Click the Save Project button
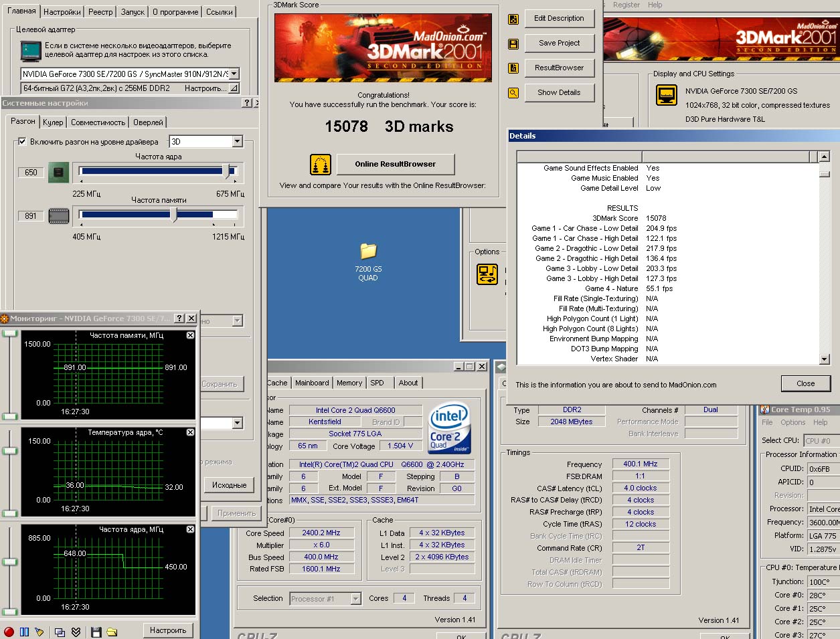The width and height of the screenshot is (840, 639). click(x=559, y=43)
